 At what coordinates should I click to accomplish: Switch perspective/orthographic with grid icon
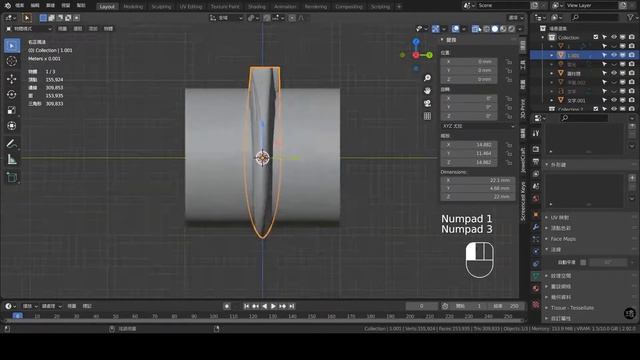tap(427, 116)
